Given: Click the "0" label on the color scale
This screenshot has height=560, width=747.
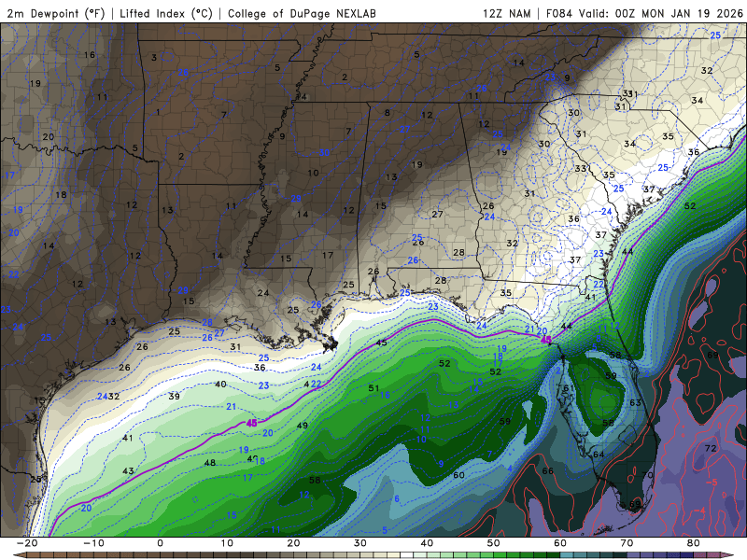Looking at the screenshot, I should pos(160,543).
